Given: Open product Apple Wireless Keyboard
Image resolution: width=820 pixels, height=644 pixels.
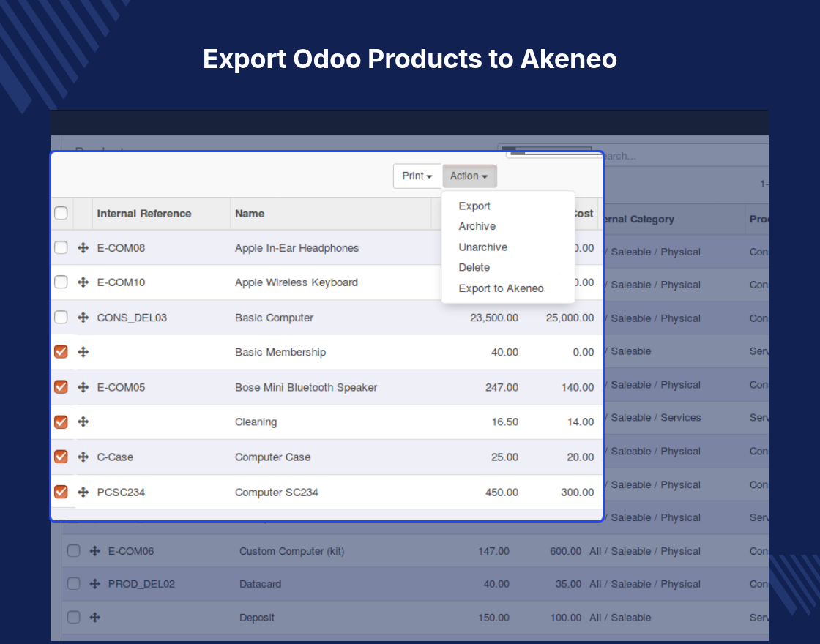Looking at the screenshot, I should tap(296, 282).
